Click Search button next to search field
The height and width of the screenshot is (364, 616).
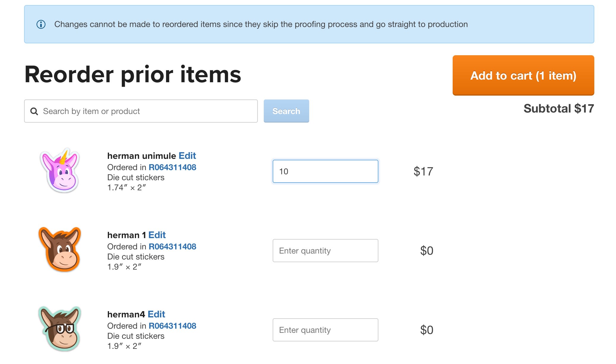click(x=286, y=111)
